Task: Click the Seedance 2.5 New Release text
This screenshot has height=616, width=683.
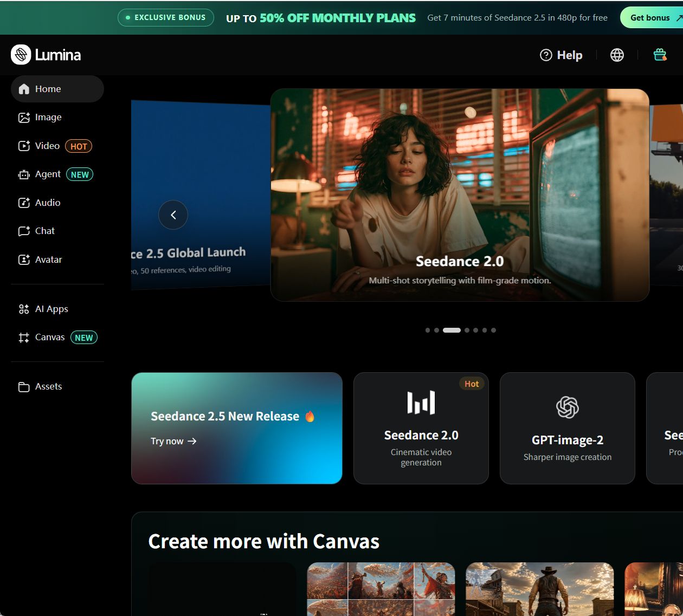Action: pyautogui.click(x=225, y=416)
